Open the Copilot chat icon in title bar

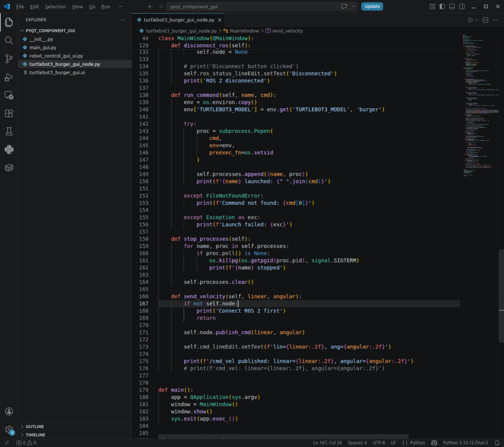(344, 6)
